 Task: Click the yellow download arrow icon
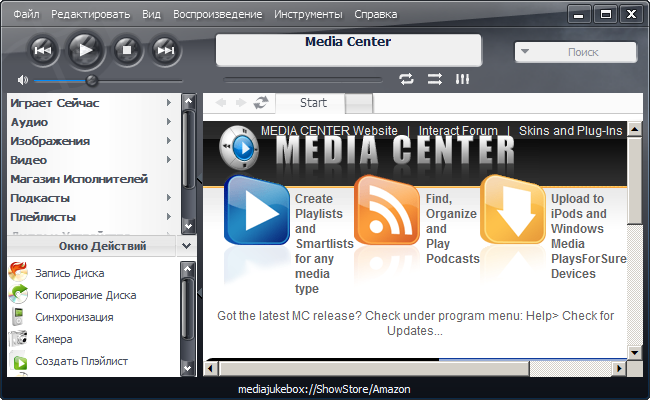[x=513, y=210]
